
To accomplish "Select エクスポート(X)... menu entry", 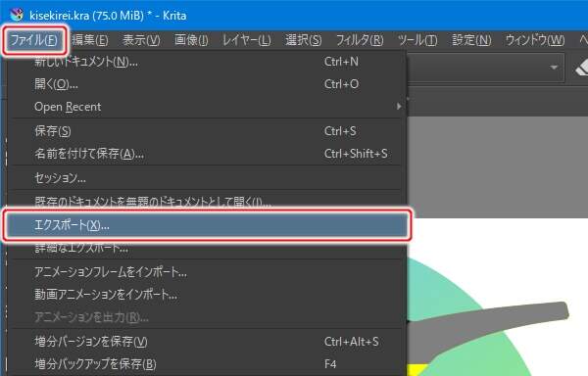I will tap(208, 225).
